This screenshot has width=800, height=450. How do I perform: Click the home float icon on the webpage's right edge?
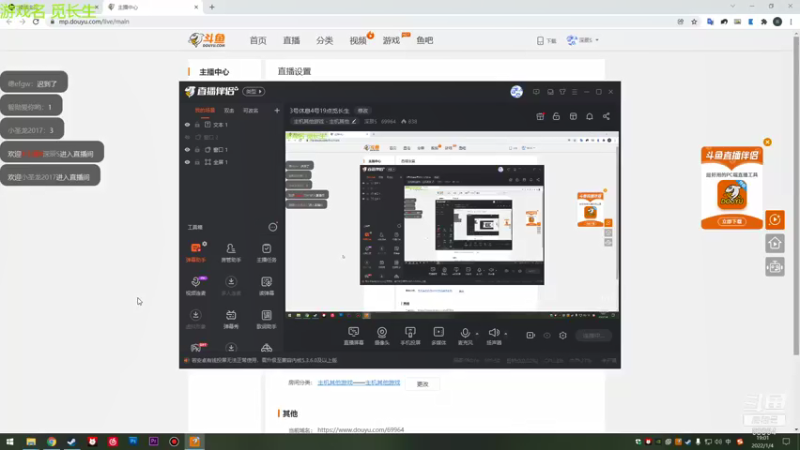click(x=774, y=243)
